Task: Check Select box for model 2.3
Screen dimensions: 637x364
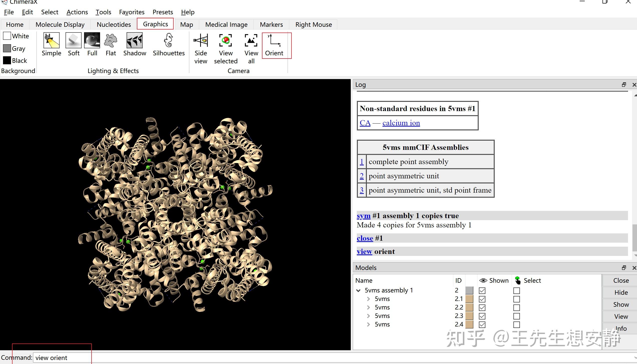Action: 516,316
